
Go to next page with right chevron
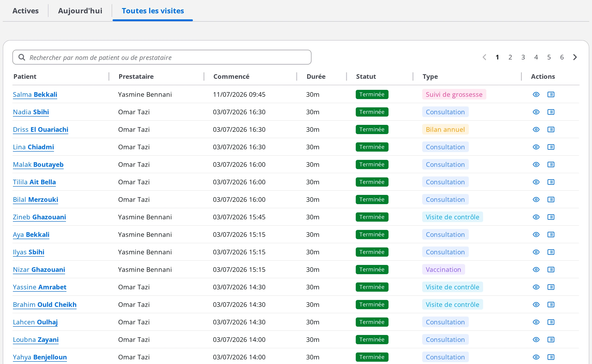click(575, 57)
